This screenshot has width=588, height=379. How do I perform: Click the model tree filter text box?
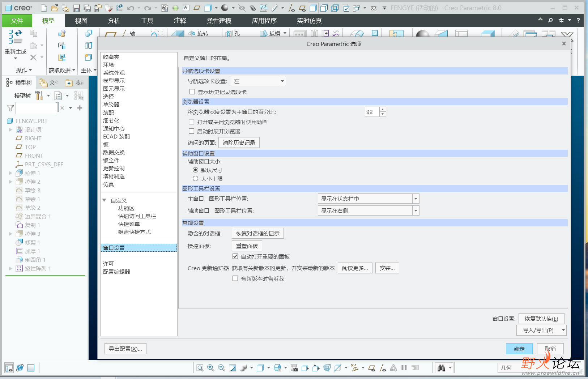(x=37, y=108)
